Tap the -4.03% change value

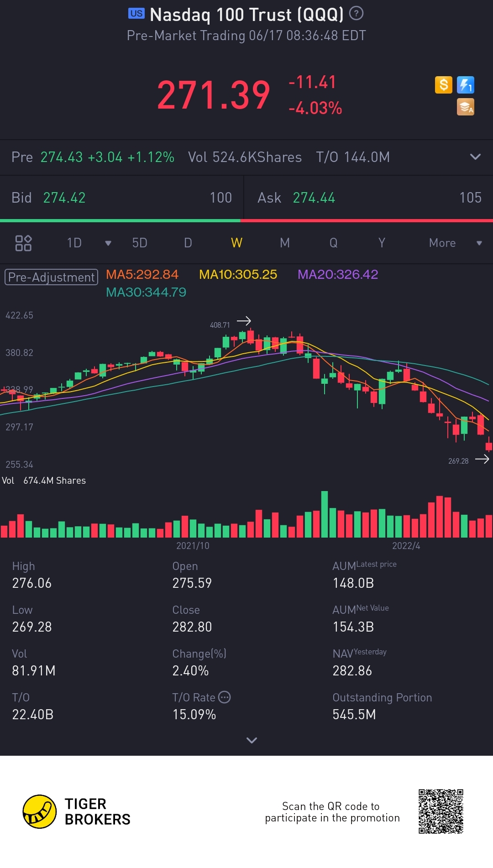[315, 108]
